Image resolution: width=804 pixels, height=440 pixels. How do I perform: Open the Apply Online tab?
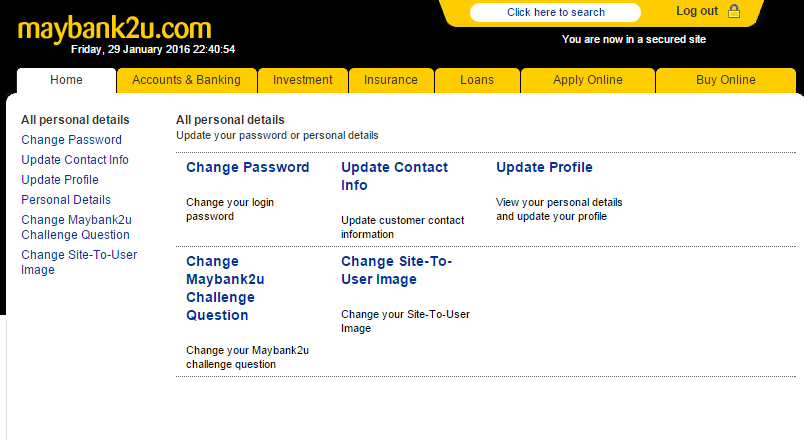586,80
